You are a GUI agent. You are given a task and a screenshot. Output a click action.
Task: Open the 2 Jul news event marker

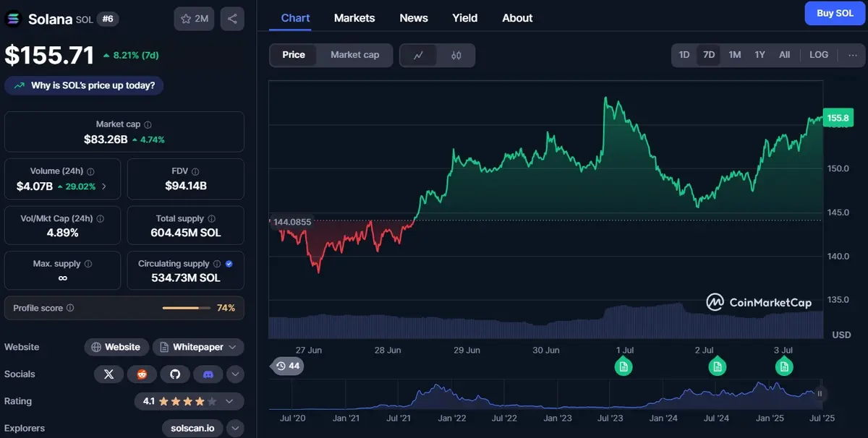pos(717,366)
